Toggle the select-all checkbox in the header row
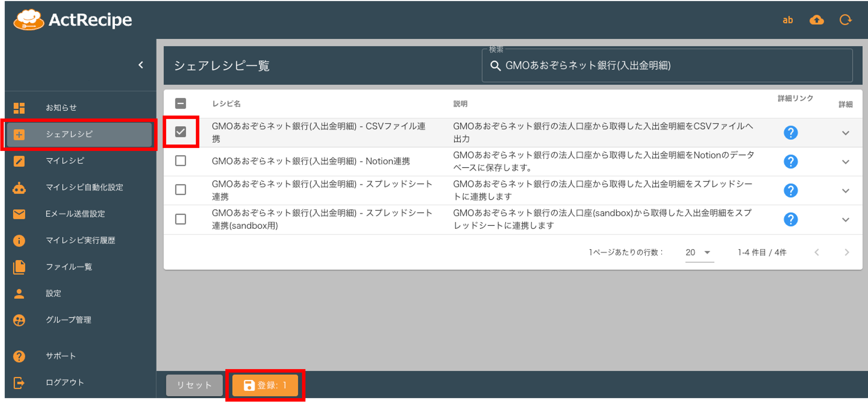The width and height of the screenshot is (868, 402). coord(181,103)
